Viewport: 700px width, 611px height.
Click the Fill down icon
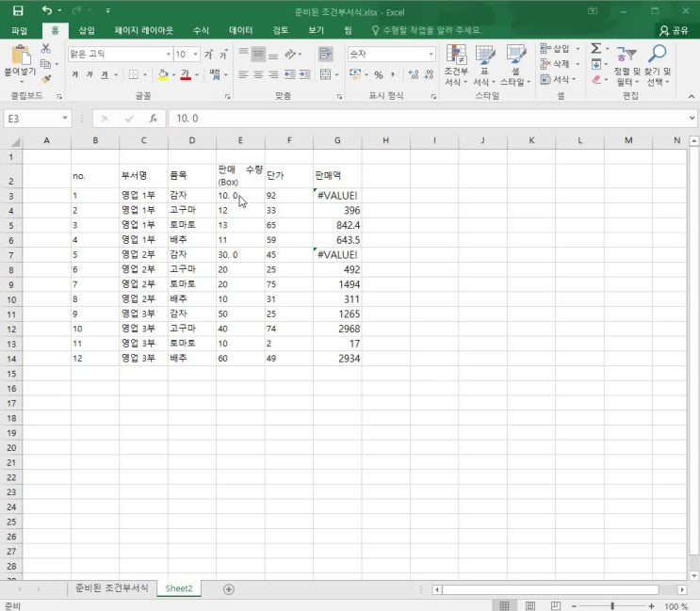pyautogui.click(x=596, y=64)
